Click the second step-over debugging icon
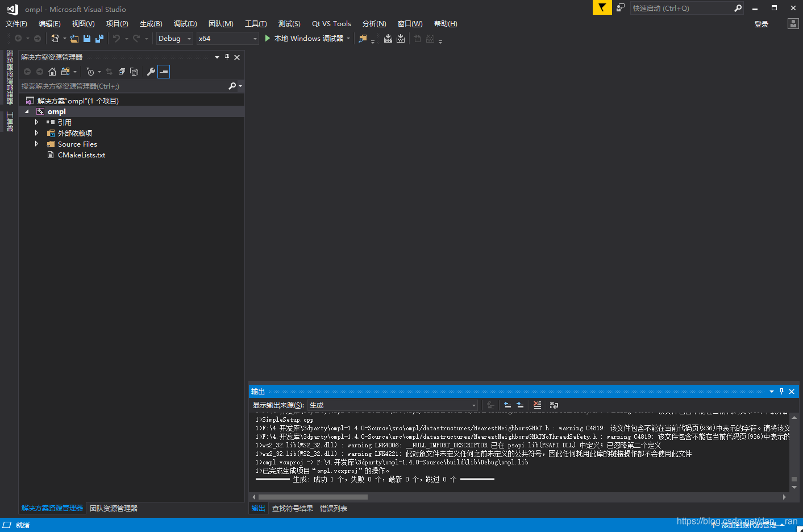Screen dimensions: 803x532 pyautogui.click(x=401, y=38)
